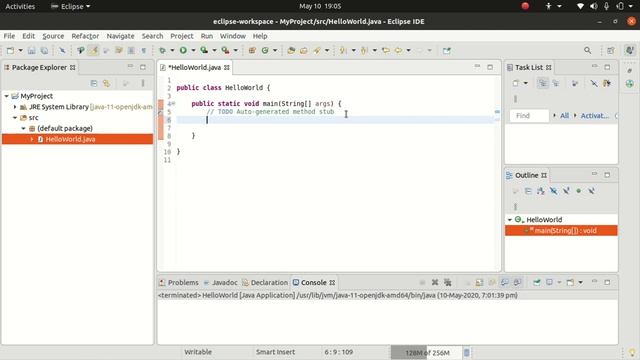Click the Last Edit Location icon
Viewport: 640px width, 360px height.
pyautogui.click(x=385, y=51)
